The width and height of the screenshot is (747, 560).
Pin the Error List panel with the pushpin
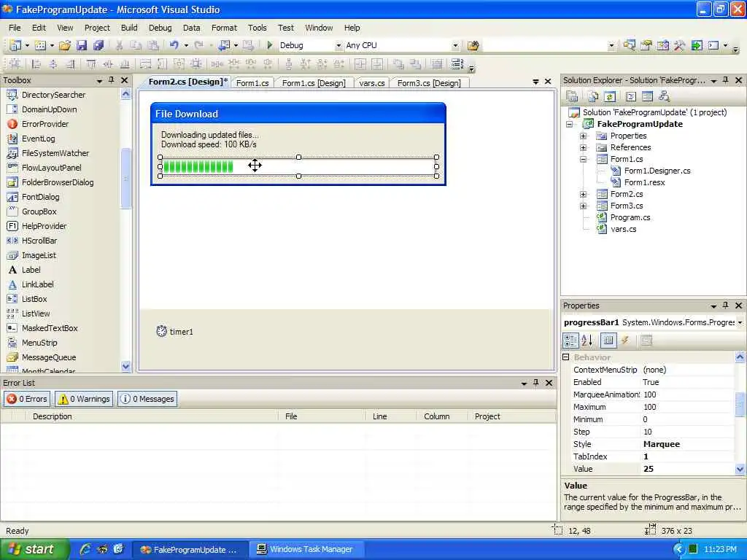click(536, 382)
